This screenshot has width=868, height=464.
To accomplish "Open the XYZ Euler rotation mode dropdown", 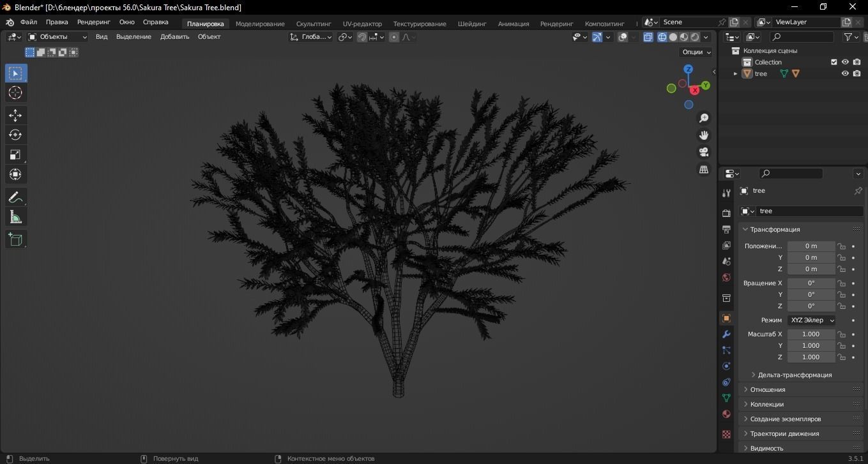I will [x=811, y=320].
